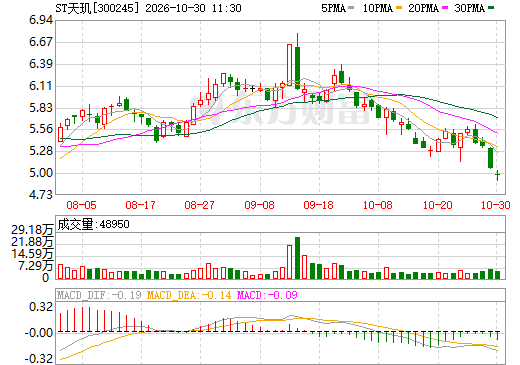Select the 08-17 date label
The width and height of the screenshot is (520, 365).
click(x=140, y=205)
